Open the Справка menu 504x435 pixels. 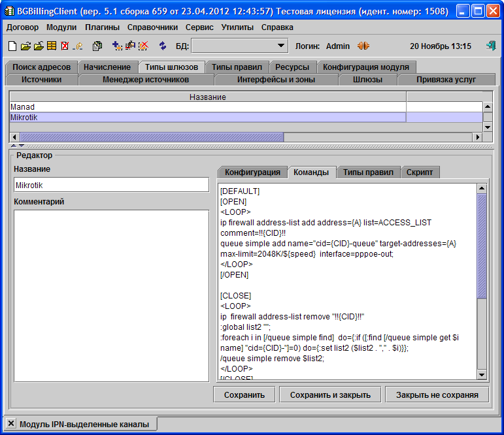click(277, 27)
